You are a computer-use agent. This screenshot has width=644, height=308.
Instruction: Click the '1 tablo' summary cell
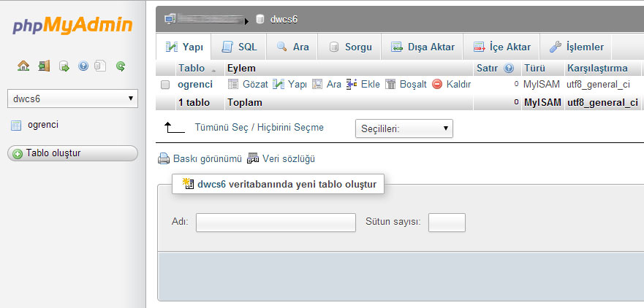194,102
